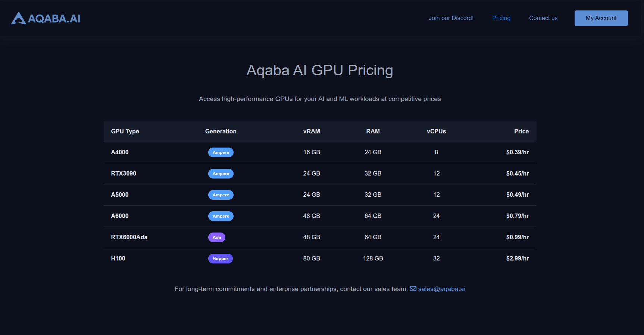Click the $0.39/hr price
The image size is (644, 335).
tap(518, 152)
